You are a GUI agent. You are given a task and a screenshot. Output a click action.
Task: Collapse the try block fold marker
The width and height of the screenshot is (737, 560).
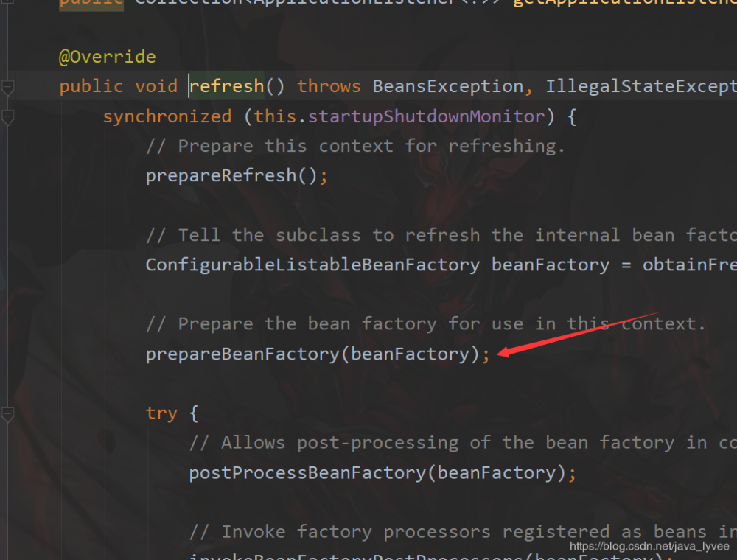[x=7, y=414]
